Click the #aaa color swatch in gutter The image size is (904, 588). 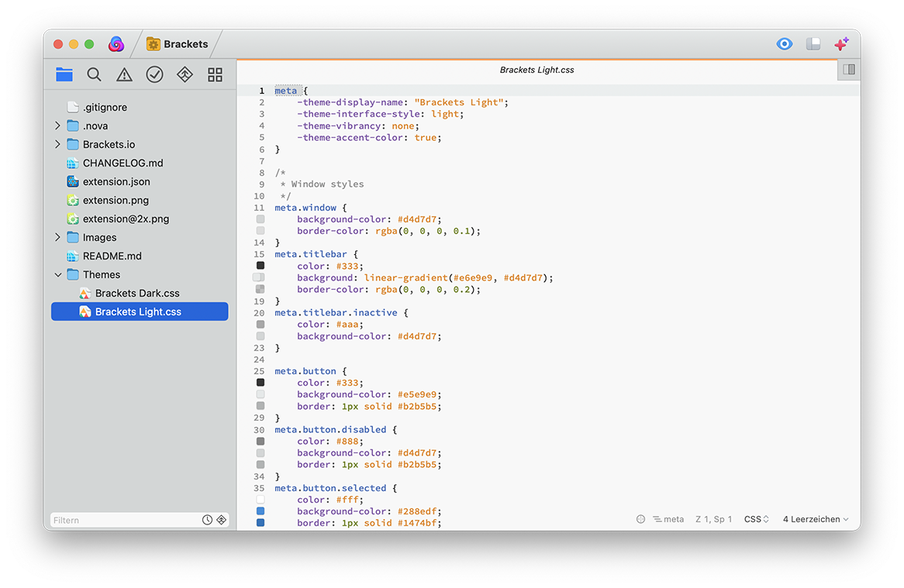261,325
